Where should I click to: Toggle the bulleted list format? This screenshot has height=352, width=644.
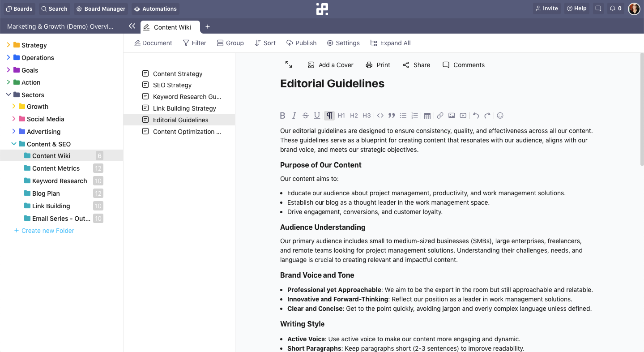[x=403, y=116]
